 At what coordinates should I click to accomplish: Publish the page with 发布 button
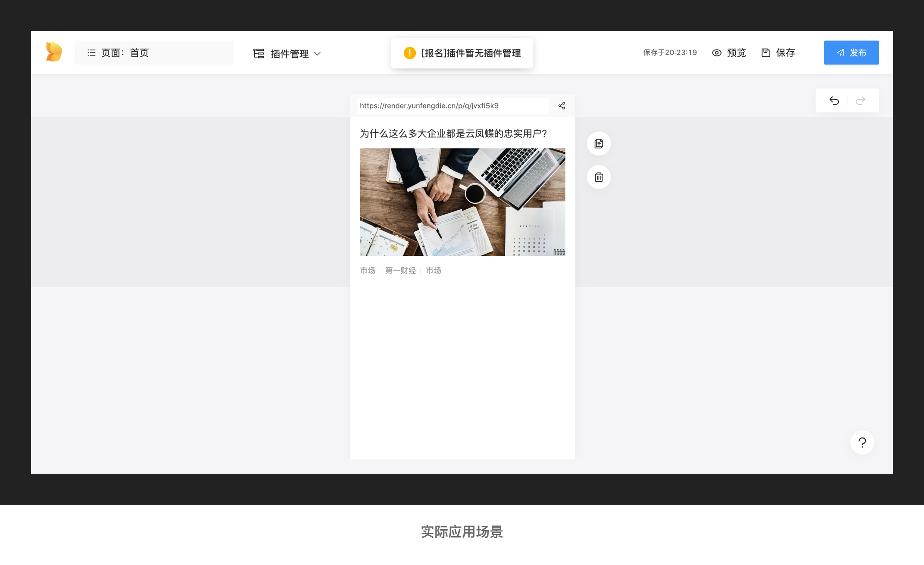[x=851, y=53]
